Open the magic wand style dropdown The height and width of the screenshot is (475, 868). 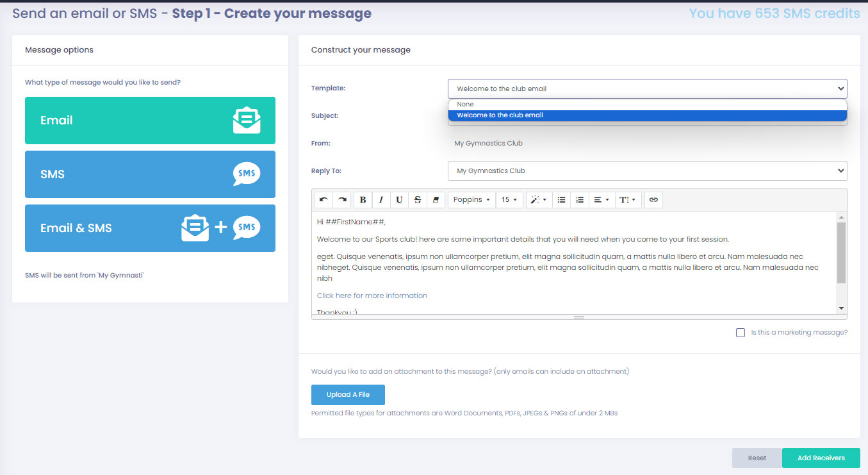(539, 200)
